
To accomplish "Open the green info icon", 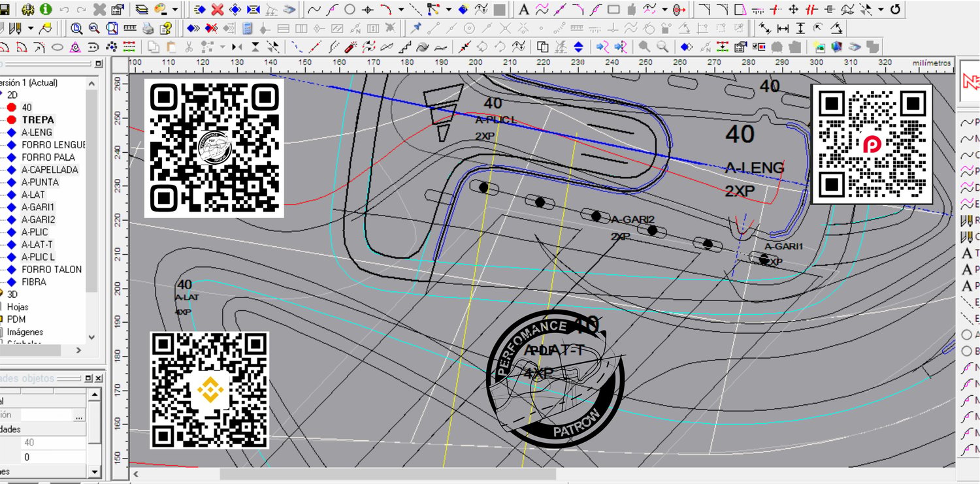I will 46,10.
